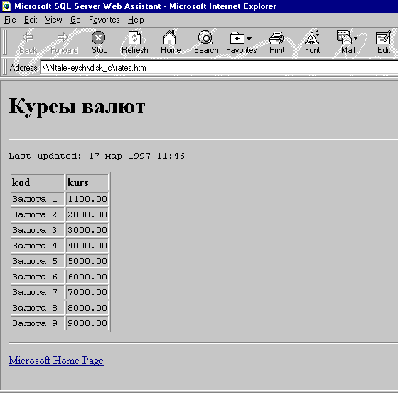
Task: Expand the Favorites toolbar dropdown arrow
Action: pos(249,38)
